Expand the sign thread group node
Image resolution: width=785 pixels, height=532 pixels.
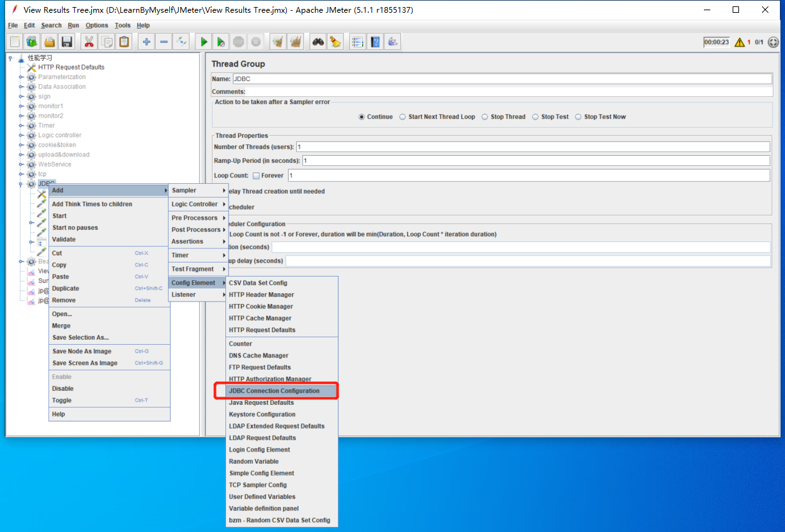21,96
